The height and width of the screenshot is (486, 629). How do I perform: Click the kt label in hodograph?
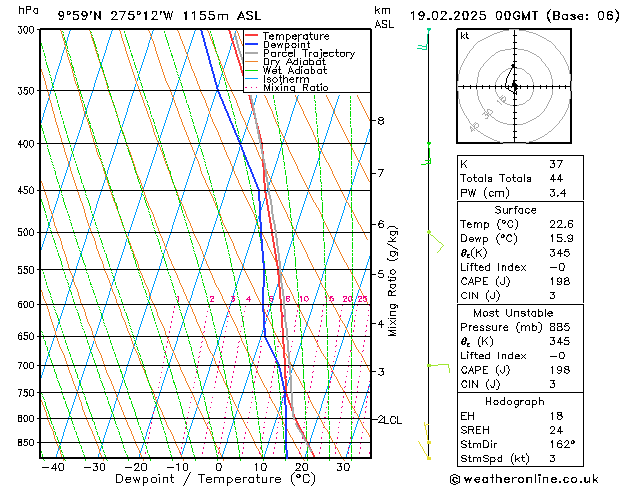point(465,36)
